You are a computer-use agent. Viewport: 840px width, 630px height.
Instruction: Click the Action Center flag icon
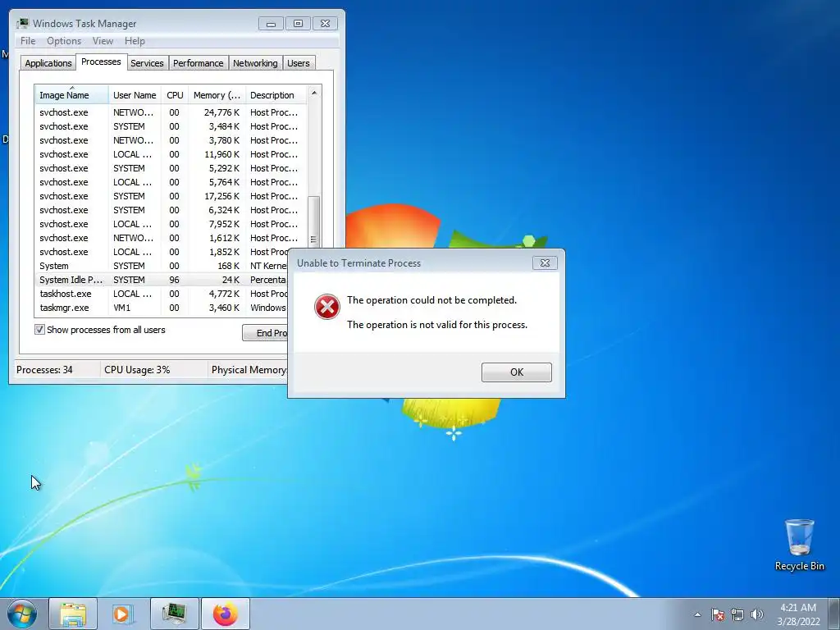coord(717,614)
